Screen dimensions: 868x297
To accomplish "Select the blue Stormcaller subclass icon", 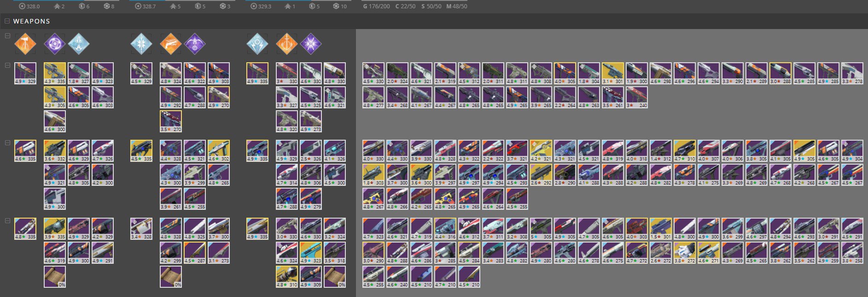I will [257, 44].
